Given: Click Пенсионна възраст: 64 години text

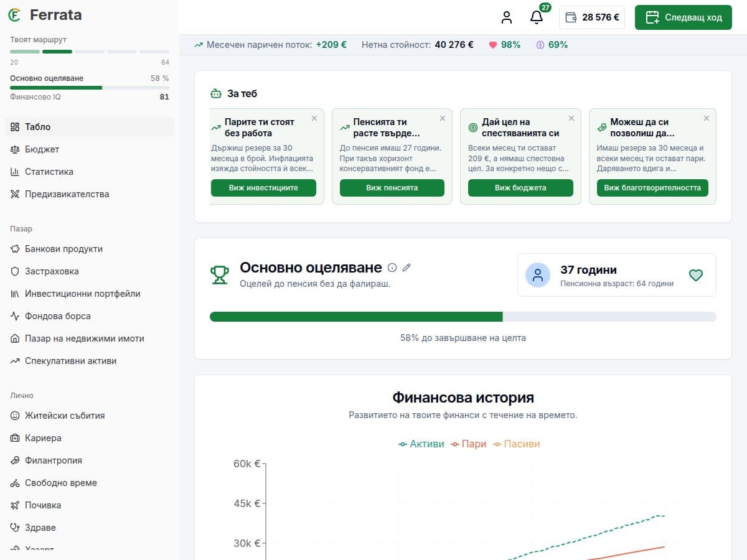Looking at the screenshot, I should click(617, 284).
